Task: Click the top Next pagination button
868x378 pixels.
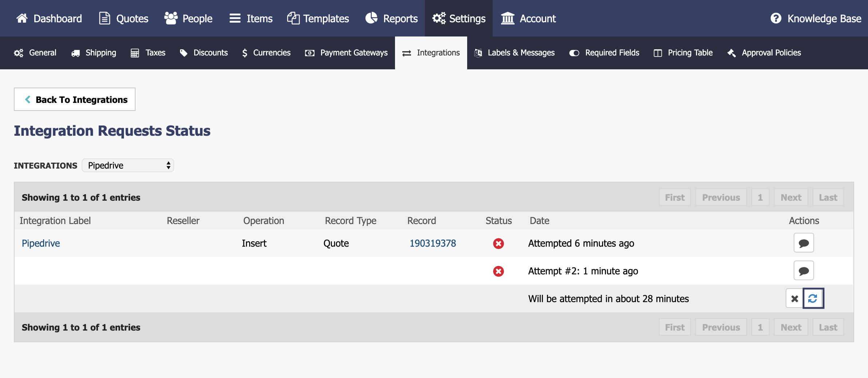Action: (x=791, y=197)
